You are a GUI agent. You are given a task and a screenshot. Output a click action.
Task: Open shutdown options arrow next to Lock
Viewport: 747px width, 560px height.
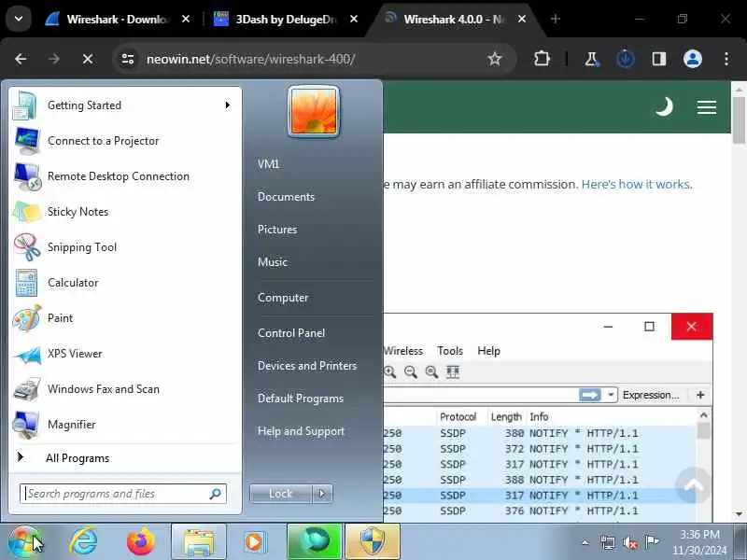click(x=322, y=494)
